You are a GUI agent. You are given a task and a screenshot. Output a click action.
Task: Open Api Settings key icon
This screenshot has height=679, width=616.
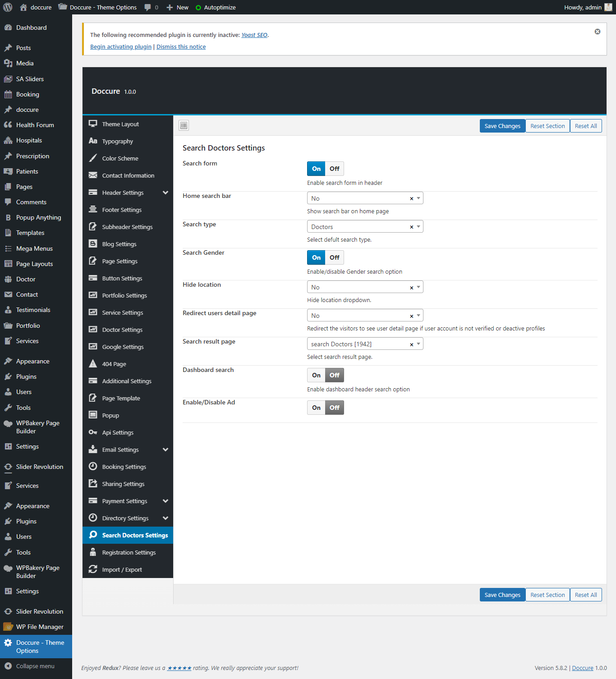(93, 432)
